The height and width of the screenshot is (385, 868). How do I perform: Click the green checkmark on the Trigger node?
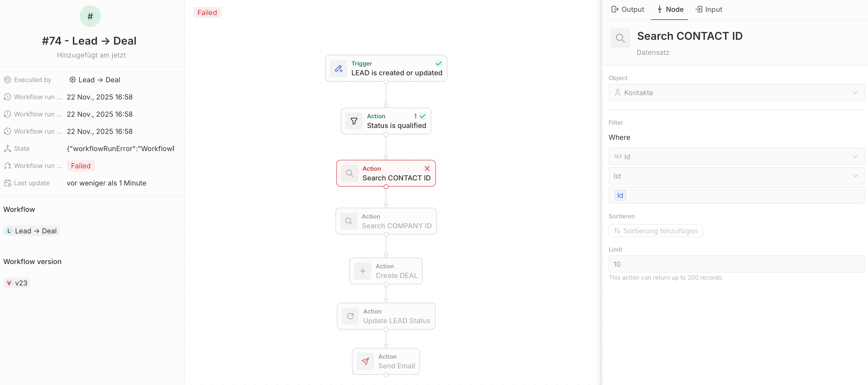[438, 63]
